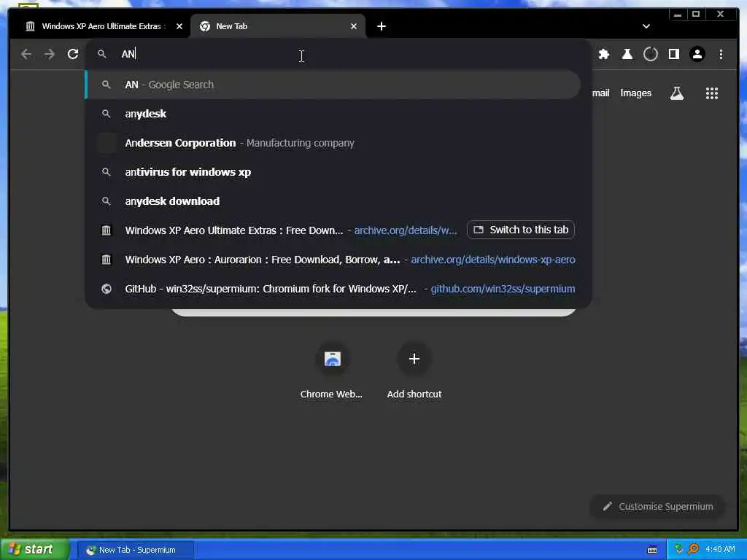Click the Switch to this tab button
This screenshot has width=747, height=560.
[x=521, y=230]
